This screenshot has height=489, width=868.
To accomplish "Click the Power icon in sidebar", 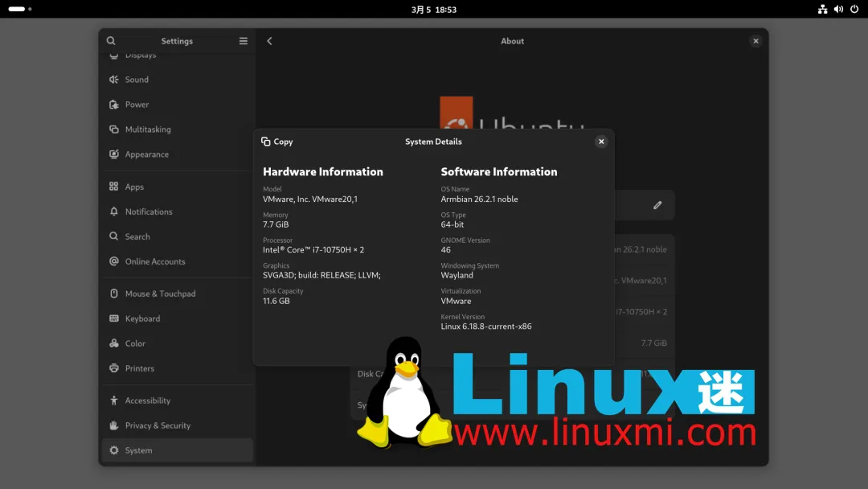I will tap(114, 105).
